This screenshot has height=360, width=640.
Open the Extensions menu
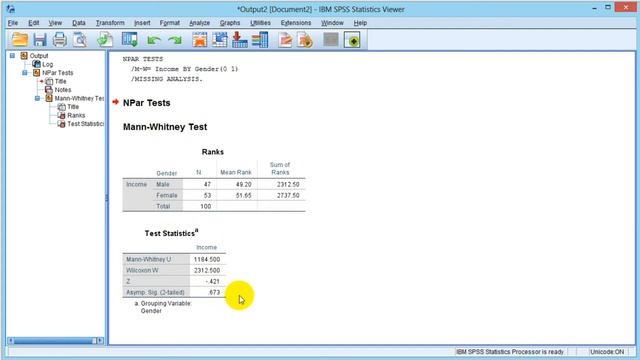296,23
